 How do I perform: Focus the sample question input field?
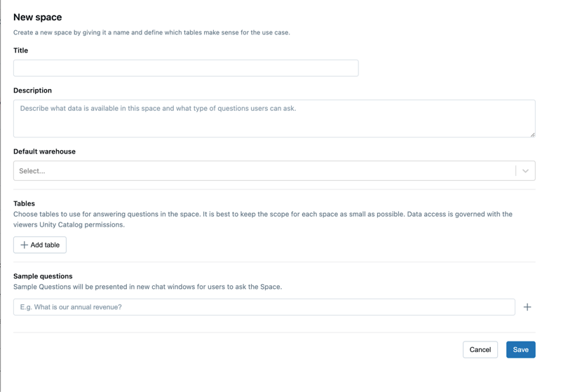264,307
